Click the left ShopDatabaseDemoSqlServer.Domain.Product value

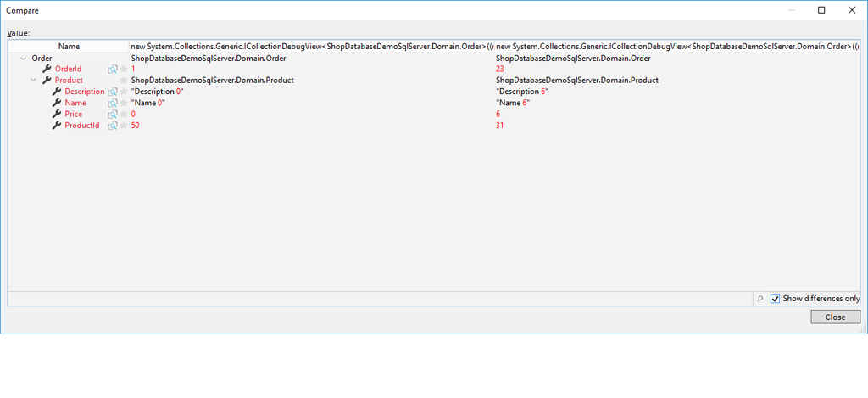click(x=212, y=81)
